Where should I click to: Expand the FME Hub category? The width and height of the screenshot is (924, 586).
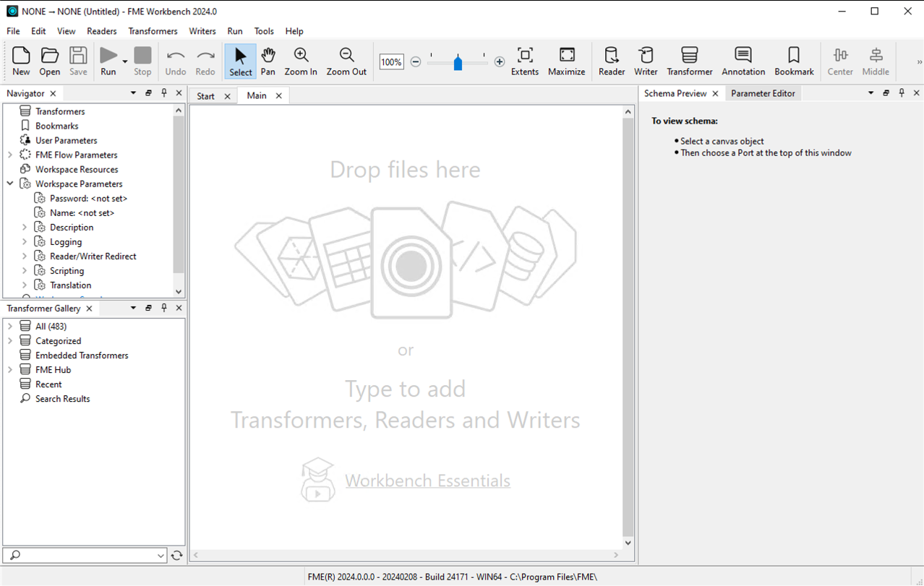(10, 369)
